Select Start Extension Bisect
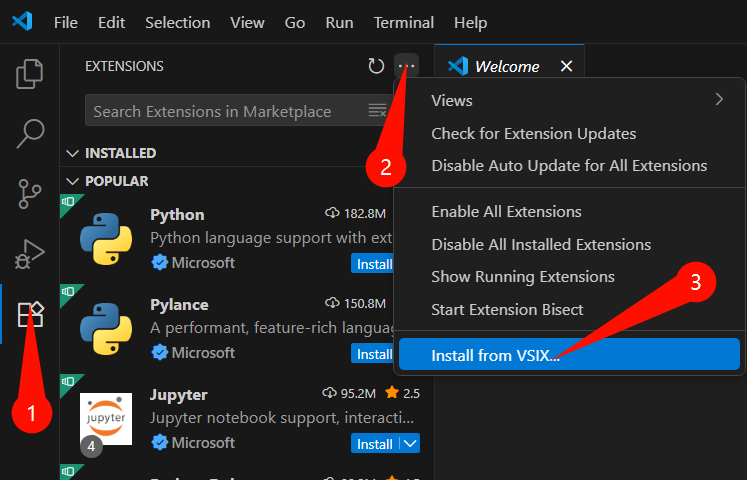Viewport: 747px width, 480px height. (x=569, y=310)
